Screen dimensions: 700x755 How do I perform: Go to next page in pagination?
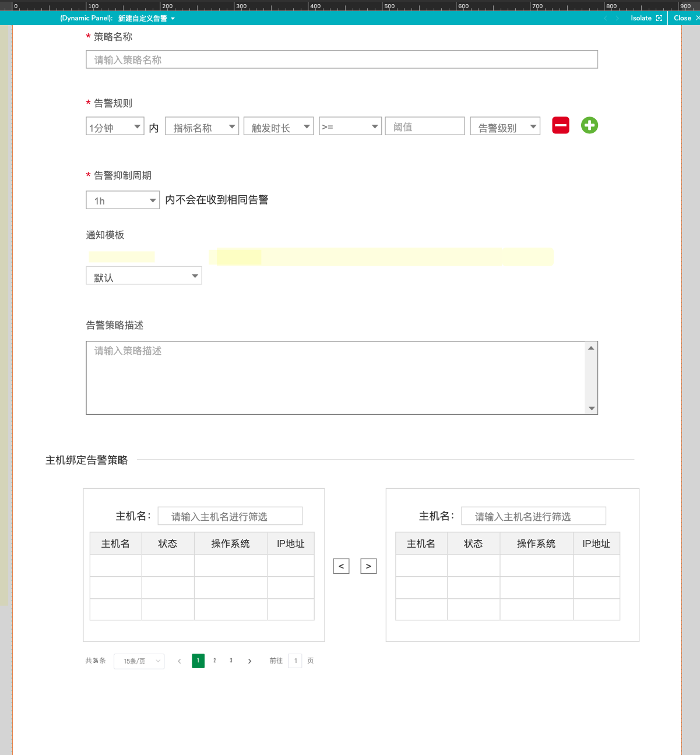(249, 661)
